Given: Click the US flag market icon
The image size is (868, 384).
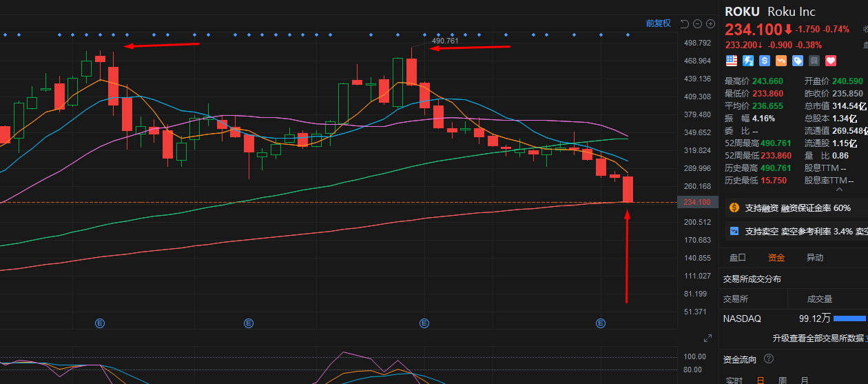Looking at the screenshot, I should point(731,61).
